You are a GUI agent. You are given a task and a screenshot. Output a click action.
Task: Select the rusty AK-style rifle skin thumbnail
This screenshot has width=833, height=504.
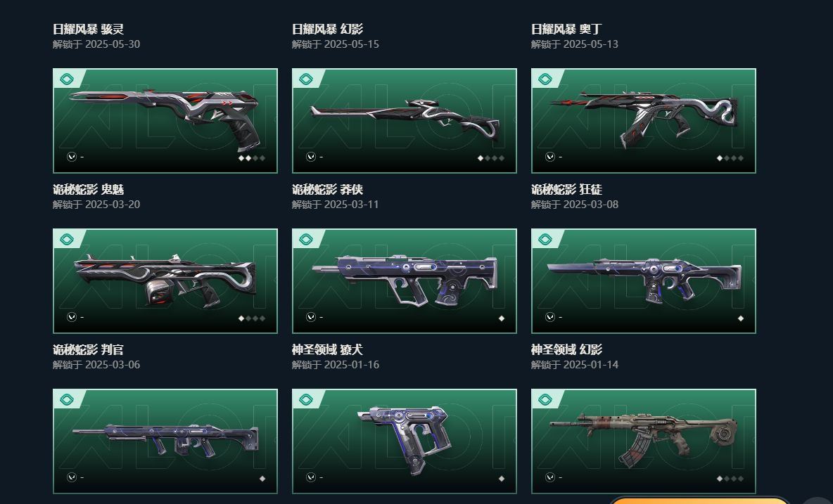coord(643,441)
